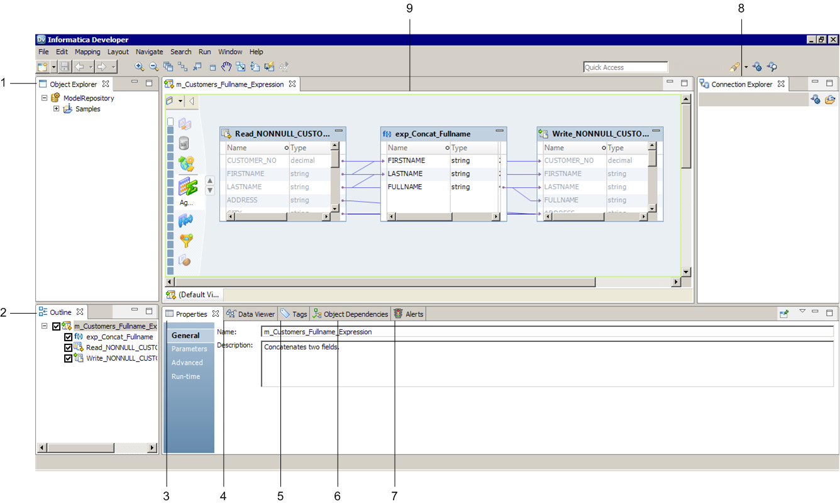This screenshot has width=840, height=504.
Task: Select the Filter funnel transformation icon
Action: (186, 240)
